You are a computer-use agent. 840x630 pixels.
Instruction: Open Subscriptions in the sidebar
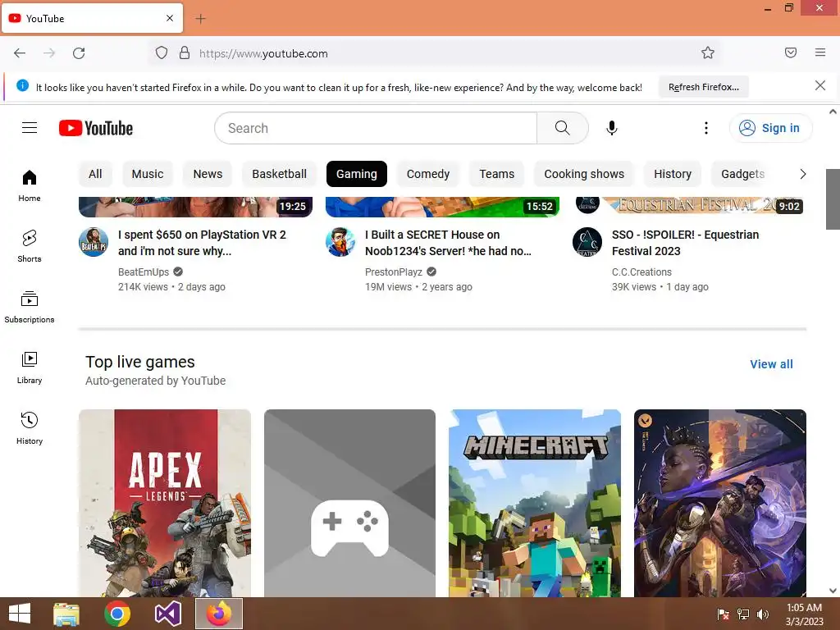[x=30, y=307]
